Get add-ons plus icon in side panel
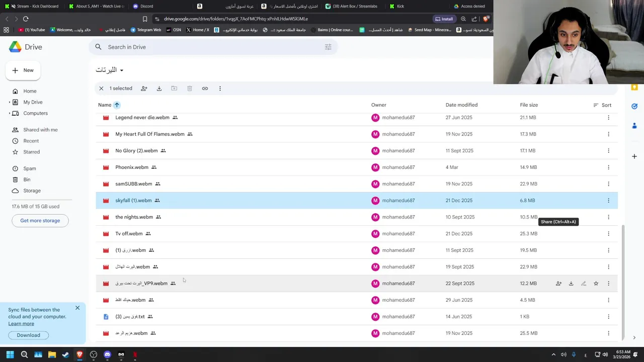 634,156
